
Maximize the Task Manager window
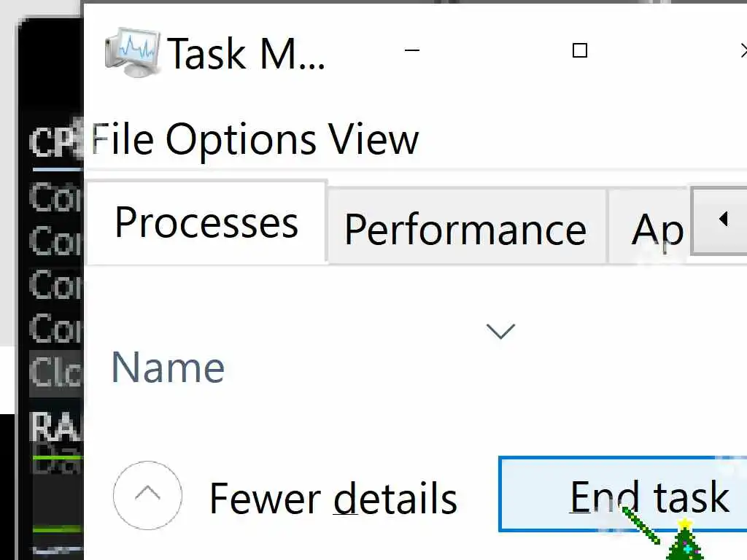point(580,50)
